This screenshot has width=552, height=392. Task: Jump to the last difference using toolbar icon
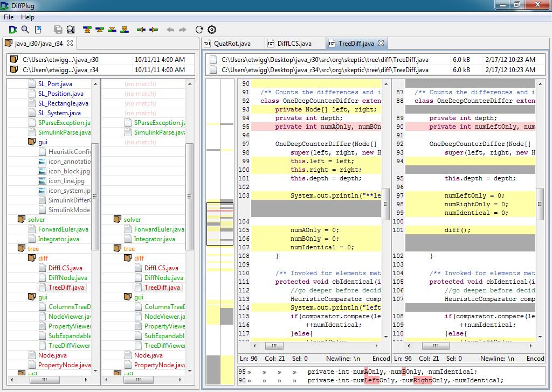pyautogui.click(x=124, y=30)
